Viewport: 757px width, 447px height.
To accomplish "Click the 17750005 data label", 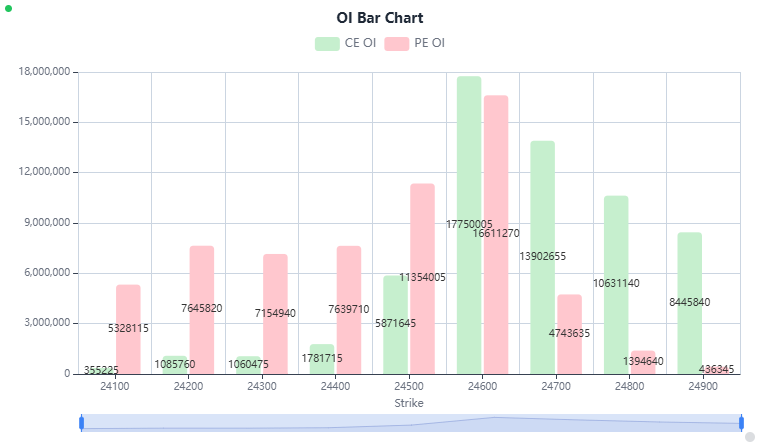I will click(469, 224).
